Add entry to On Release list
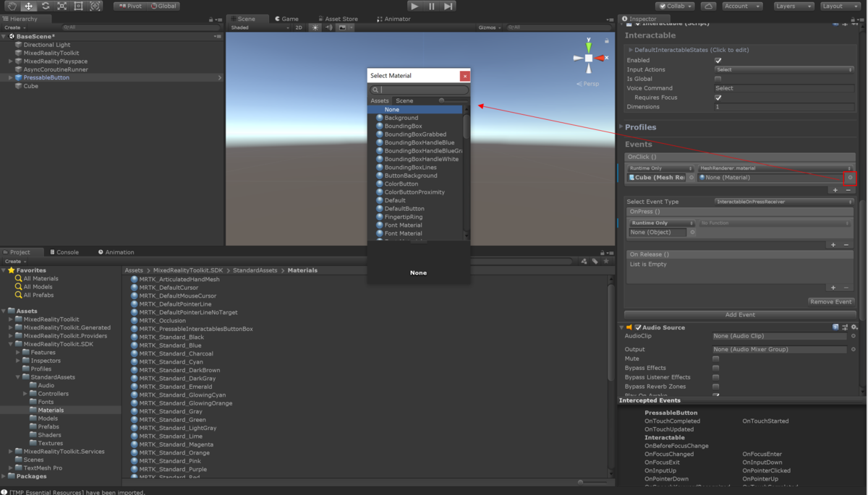Image resolution: width=868 pixels, height=495 pixels. tap(833, 288)
